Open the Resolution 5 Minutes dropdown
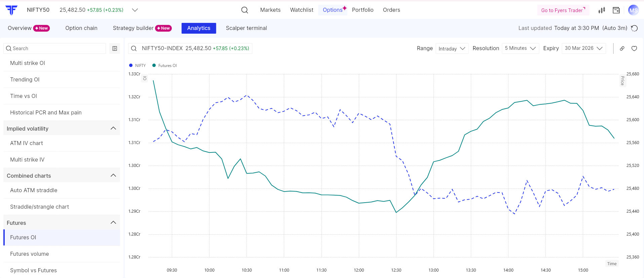644x278 pixels. coord(520,48)
